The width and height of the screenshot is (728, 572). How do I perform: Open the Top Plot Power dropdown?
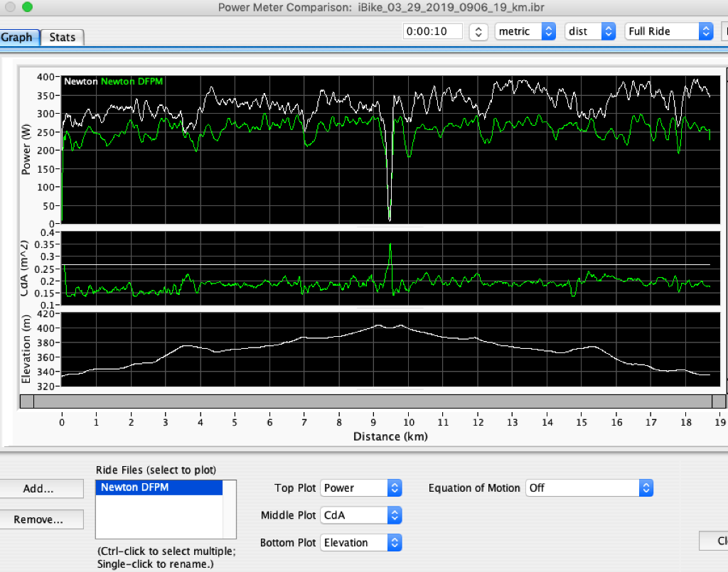pos(361,488)
